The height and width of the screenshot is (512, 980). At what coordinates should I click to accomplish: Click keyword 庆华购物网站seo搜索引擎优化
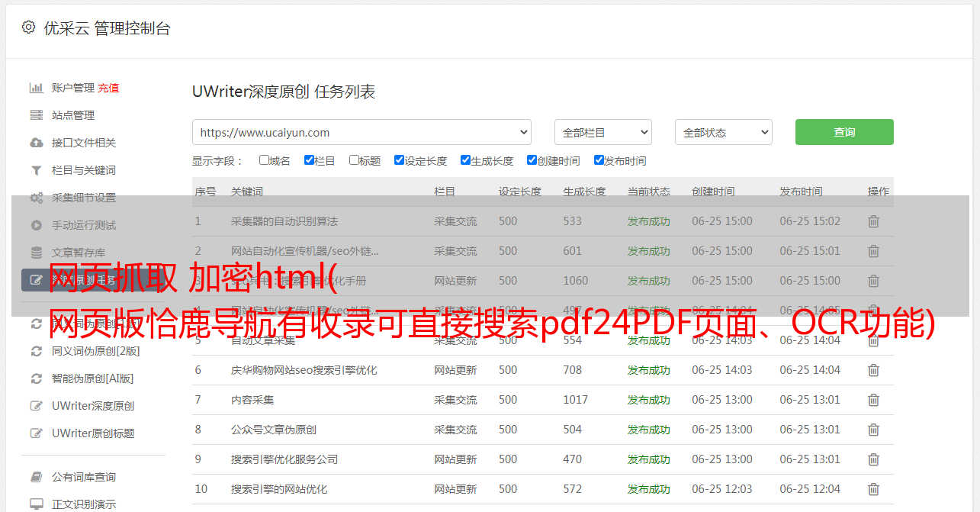pyautogui.click(x=304, y=370)
